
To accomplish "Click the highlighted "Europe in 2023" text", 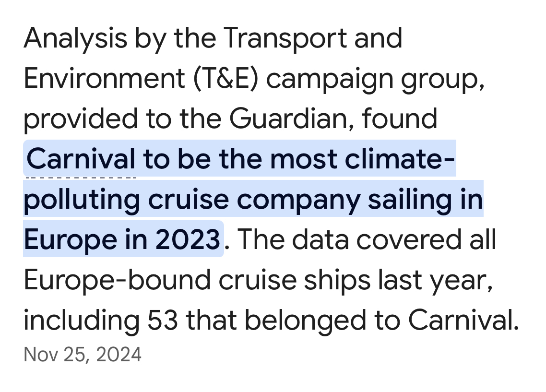I will pyautogui.click(x=122, y=239).
